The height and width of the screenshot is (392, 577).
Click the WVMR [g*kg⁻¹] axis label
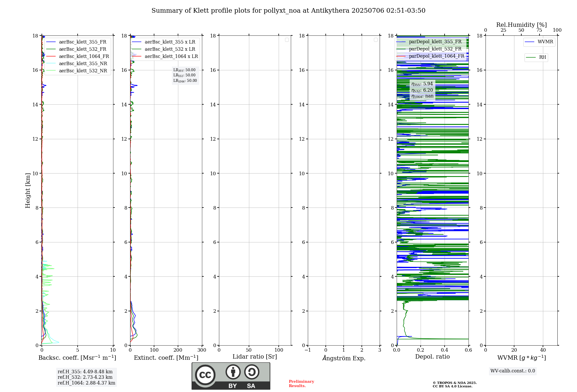pos(522,358)
